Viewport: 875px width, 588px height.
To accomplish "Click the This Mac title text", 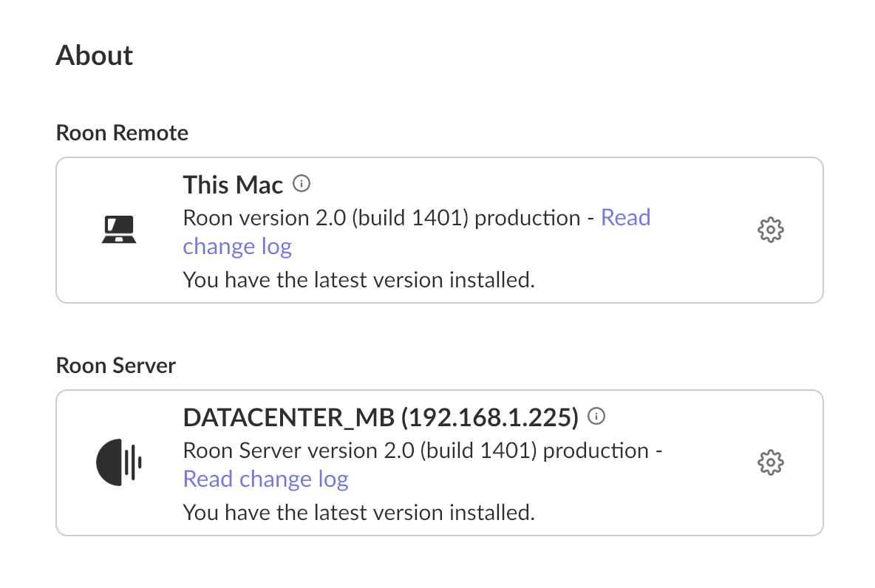I will [x=233, y=185].
